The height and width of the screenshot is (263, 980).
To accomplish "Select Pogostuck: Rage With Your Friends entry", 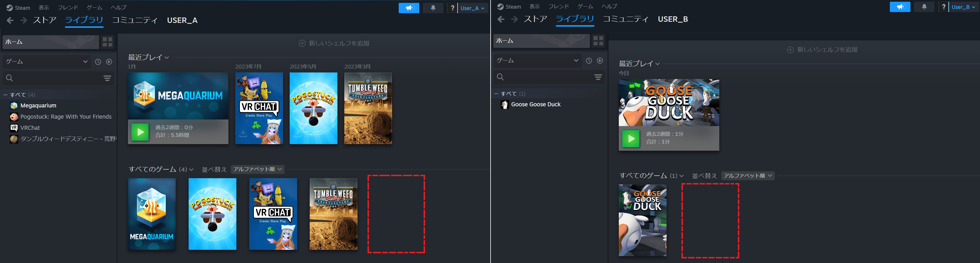I will pos(66,117).
